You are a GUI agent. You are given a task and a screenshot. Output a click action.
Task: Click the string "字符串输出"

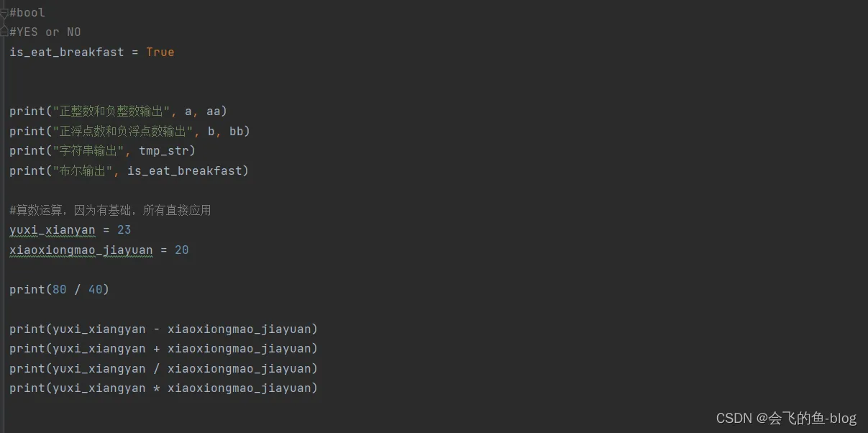tap(90, 151)
